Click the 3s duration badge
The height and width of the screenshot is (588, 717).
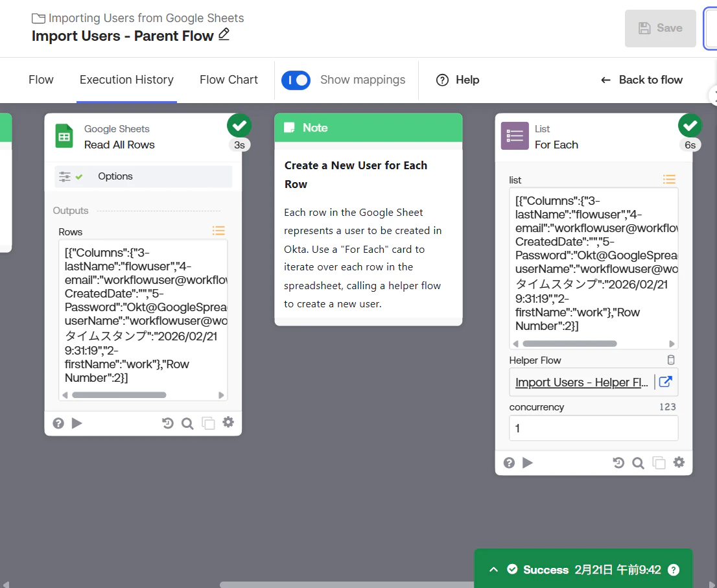pyautogui.click(x=239, y=145)
